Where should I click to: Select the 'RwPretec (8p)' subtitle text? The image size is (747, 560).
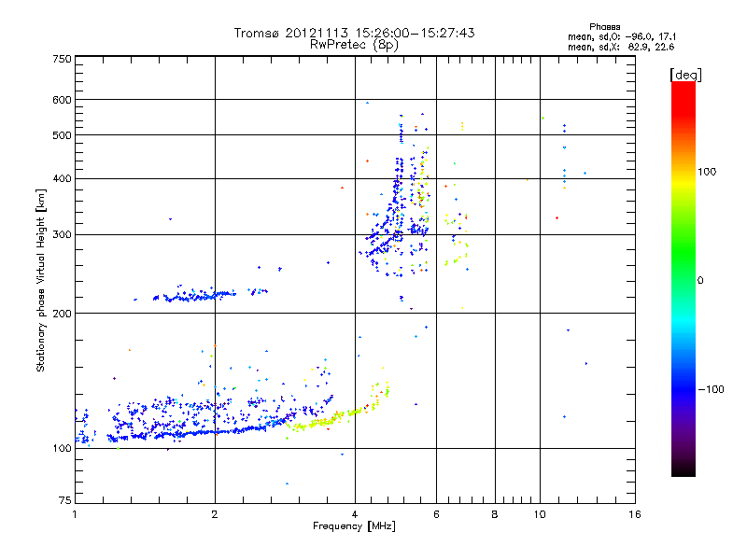click(x=355, y=45)
